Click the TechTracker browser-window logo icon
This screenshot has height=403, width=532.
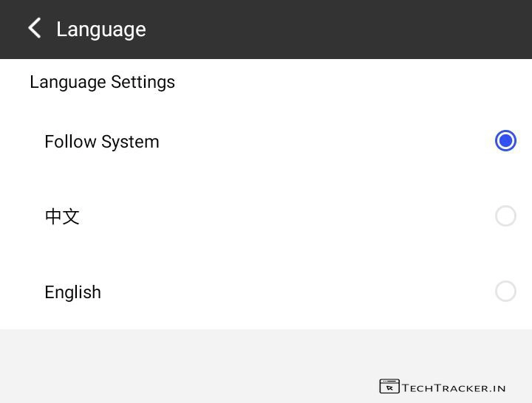click(x=389, y=387)
